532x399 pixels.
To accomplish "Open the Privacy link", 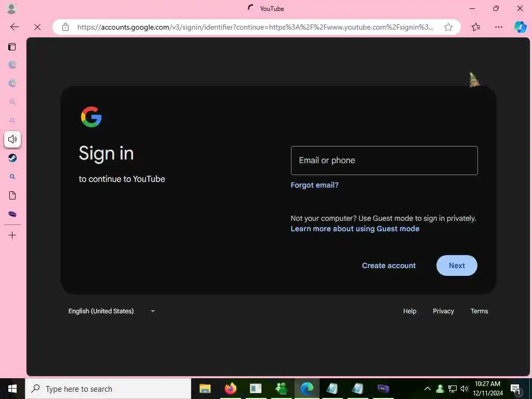I will (x=443, y=311).
